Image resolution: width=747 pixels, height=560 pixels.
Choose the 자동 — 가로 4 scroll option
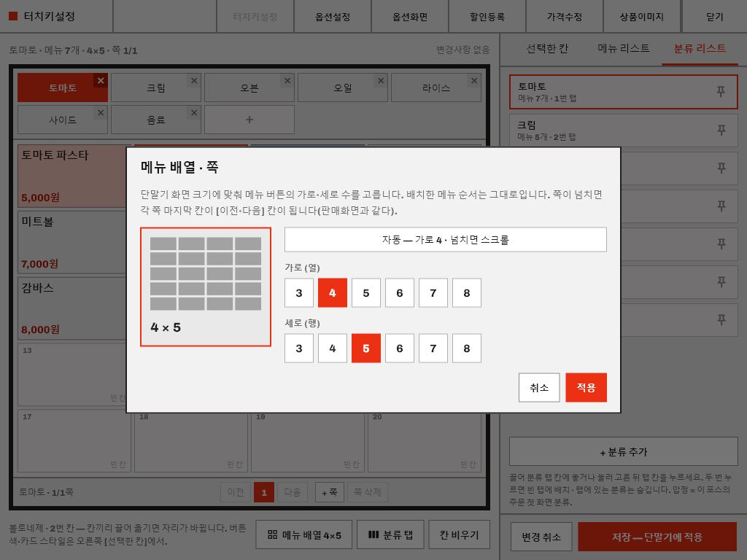[446, 239]
